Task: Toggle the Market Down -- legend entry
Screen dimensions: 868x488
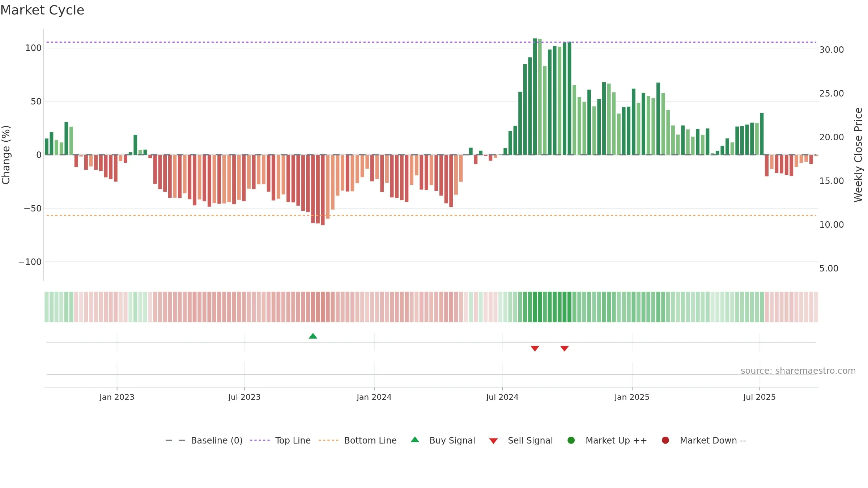Action: [704, 440]
